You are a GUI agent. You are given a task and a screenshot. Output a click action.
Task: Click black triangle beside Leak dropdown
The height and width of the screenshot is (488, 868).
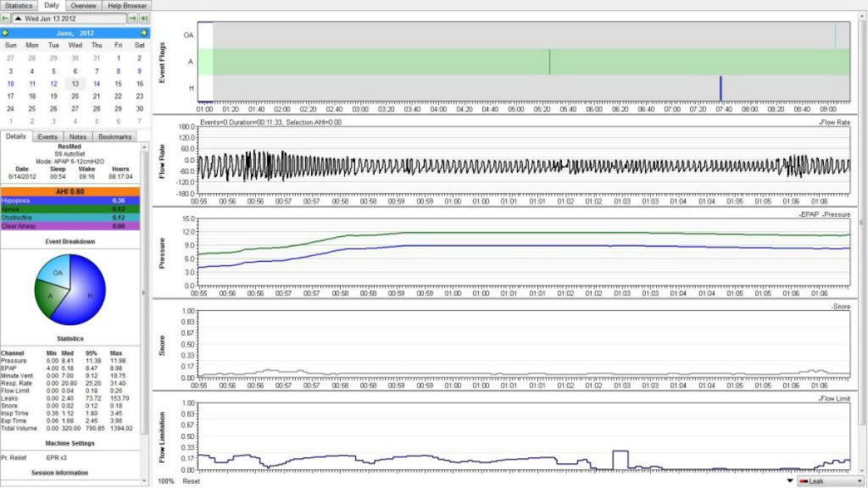coord(790,480)
